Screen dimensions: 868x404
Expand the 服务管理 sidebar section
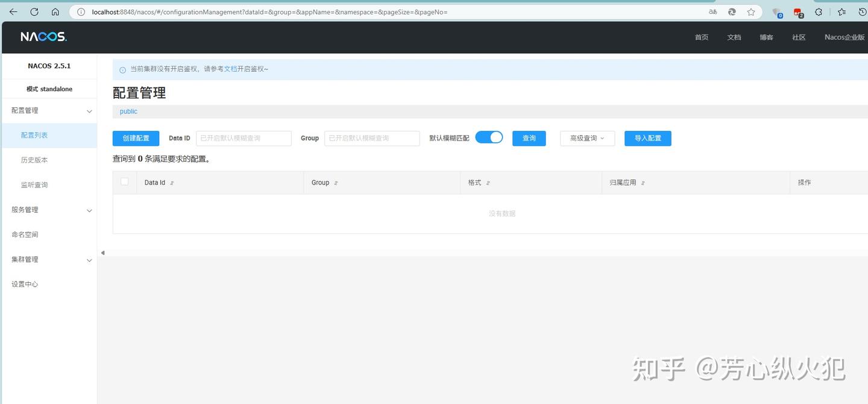click(x=49, y=210)
